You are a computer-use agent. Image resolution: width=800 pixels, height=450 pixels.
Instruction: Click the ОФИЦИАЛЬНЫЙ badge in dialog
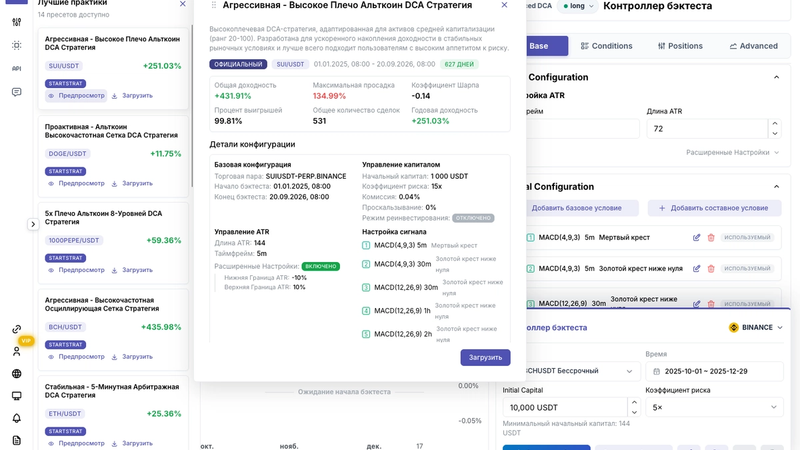tap(238, 64)
